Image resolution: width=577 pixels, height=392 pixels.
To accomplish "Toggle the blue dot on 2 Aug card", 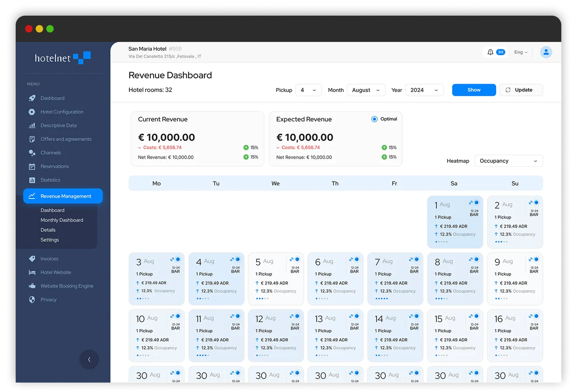I will click(537, 203).
